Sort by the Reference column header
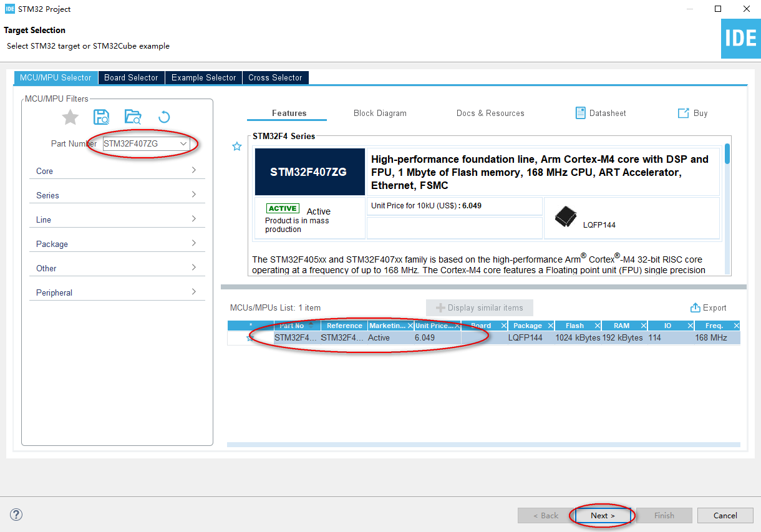Viewport: 761px width, 532px height. pyautogui.click(x=344, y=326)
